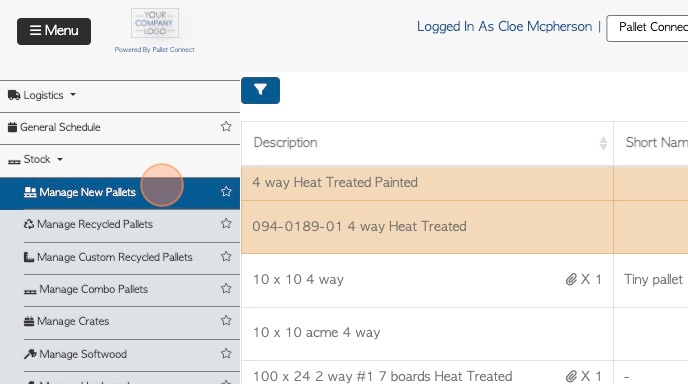This screenshot has height=384, width=688.
Task: Open Manage Recycled Pallets page
Action: [95, 224]
